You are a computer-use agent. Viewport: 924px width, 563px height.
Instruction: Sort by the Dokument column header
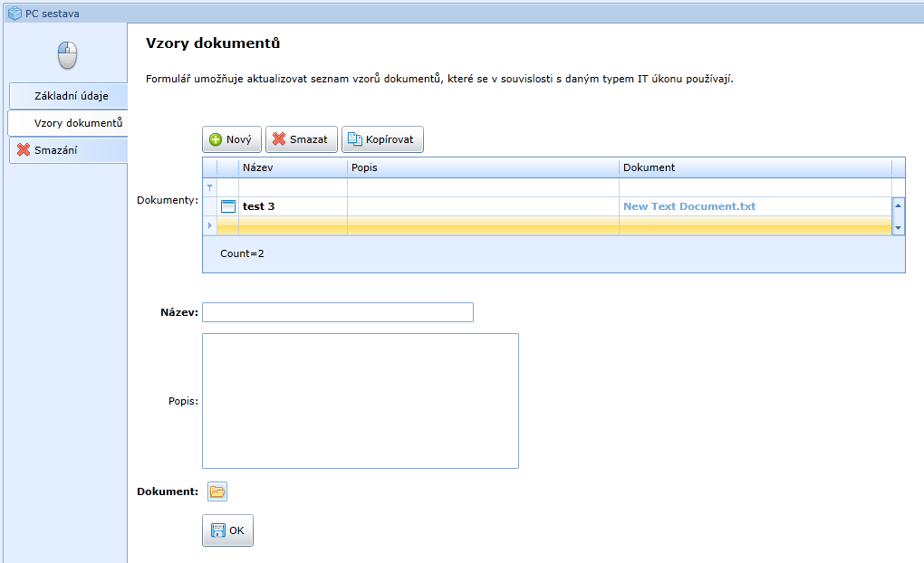tap(755, 167)
